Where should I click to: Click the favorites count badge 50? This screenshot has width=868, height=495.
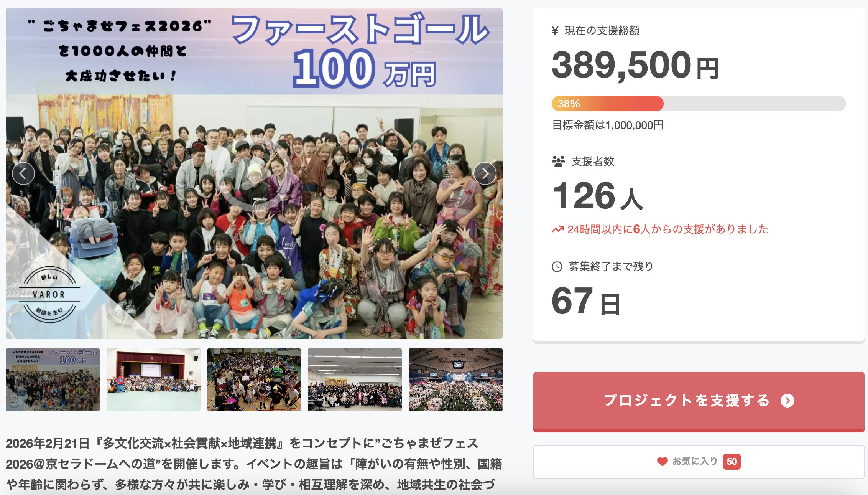[732, 461]
